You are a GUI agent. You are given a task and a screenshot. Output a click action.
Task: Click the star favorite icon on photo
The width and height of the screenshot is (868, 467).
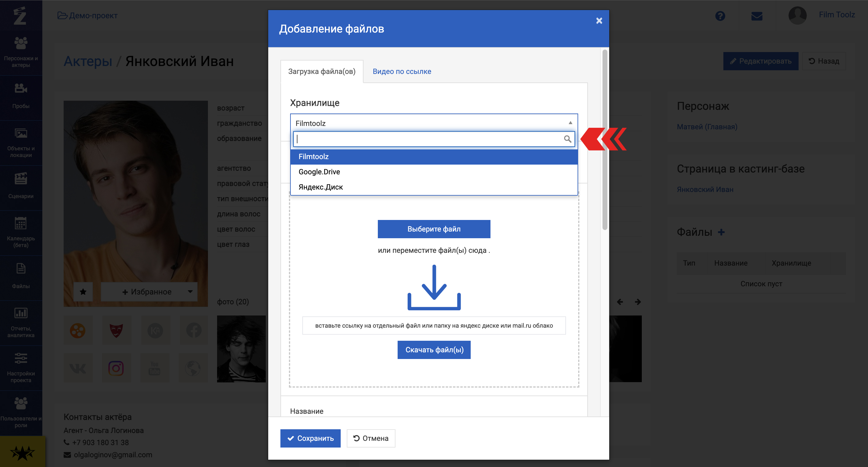coord(83,291)
